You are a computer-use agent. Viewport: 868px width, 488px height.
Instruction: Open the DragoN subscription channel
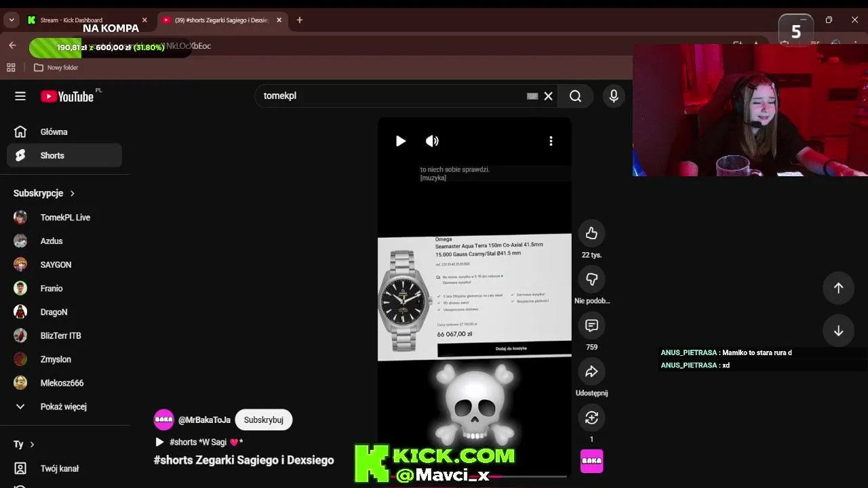tap(64, 312)
